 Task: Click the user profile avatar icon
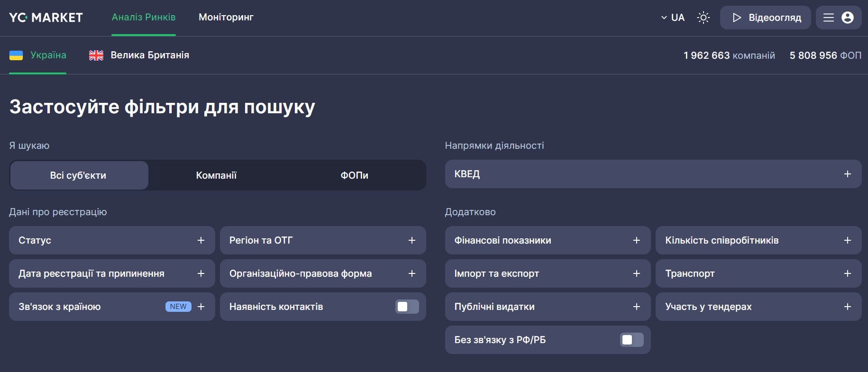(847, 18)
